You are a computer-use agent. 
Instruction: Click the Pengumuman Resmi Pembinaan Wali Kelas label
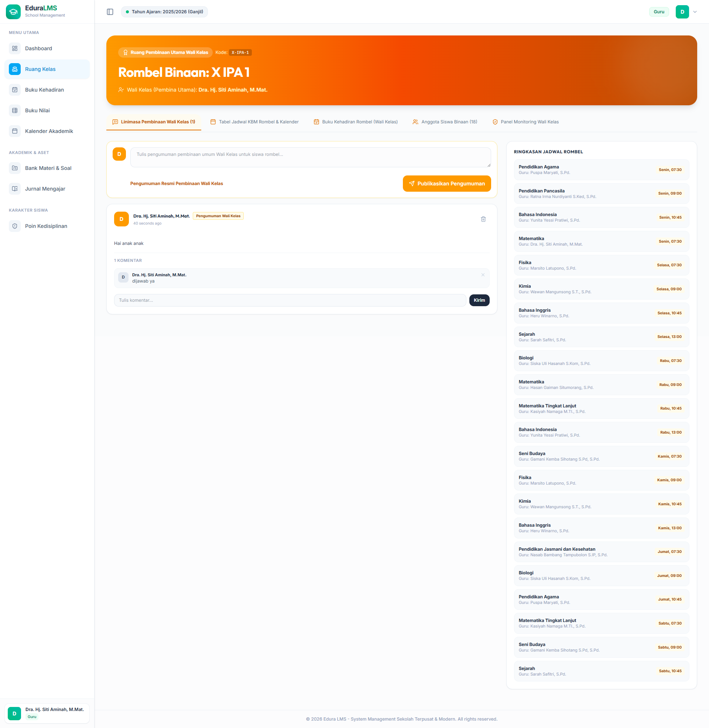click(177, 184)
